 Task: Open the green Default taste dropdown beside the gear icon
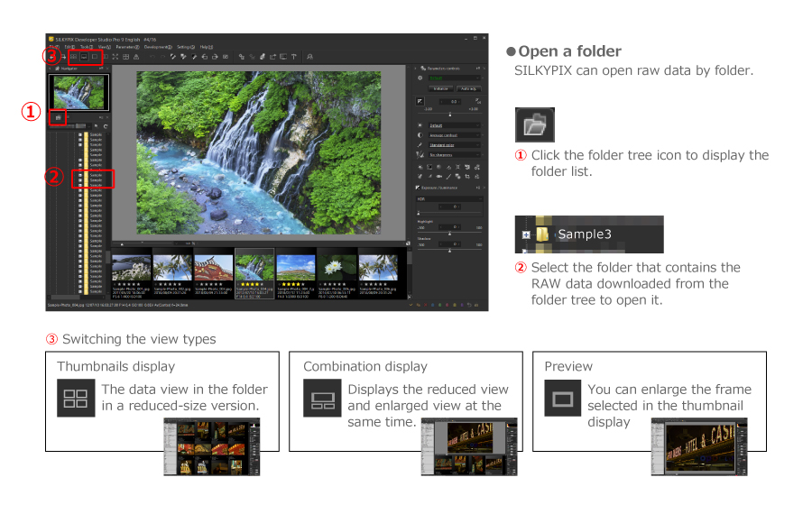click(x=454, y=78)
